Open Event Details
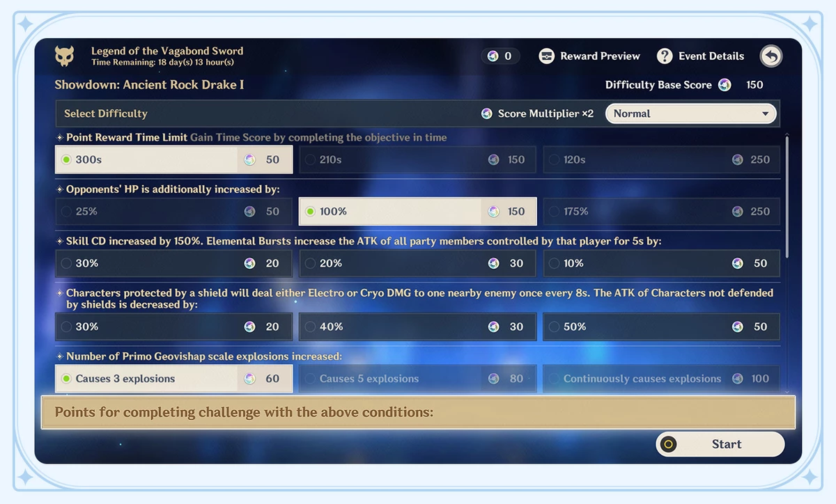 [x=701, y=56]
